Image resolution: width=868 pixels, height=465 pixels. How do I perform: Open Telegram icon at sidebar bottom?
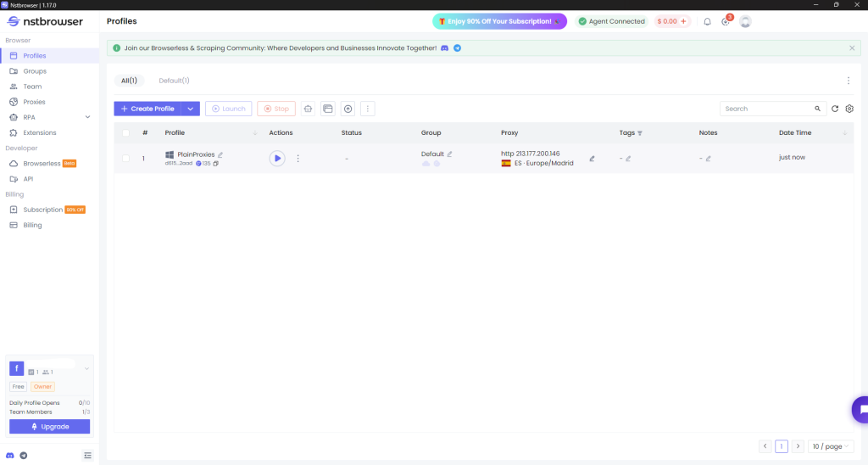tap(23, 456)
